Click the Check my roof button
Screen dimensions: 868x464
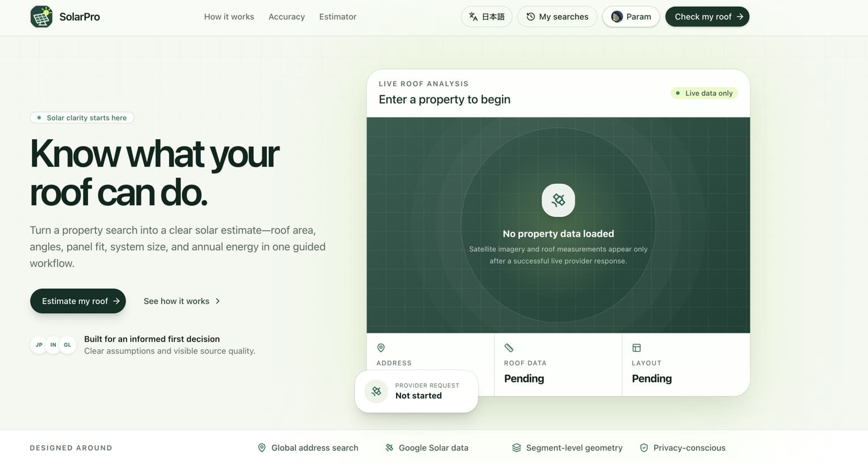point(707,17)
